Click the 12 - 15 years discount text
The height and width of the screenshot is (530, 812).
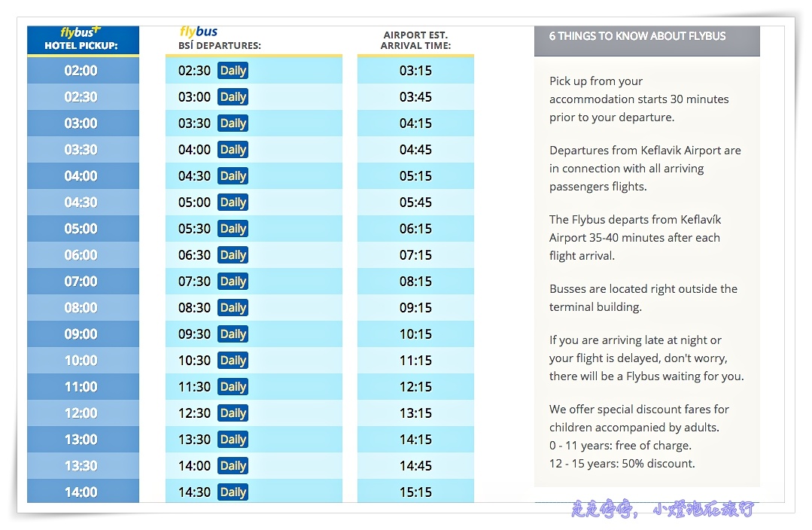point(622,463)
